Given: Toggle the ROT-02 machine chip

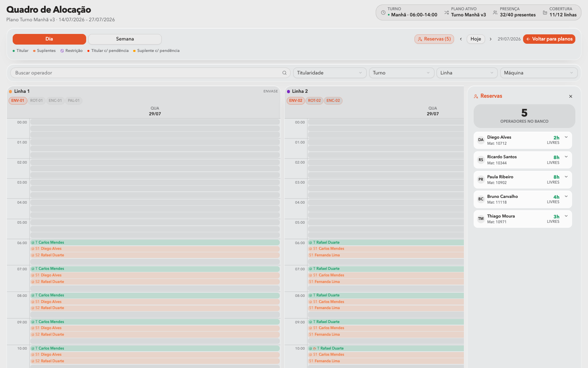Looking at the screenshot, I should point(314,101).
